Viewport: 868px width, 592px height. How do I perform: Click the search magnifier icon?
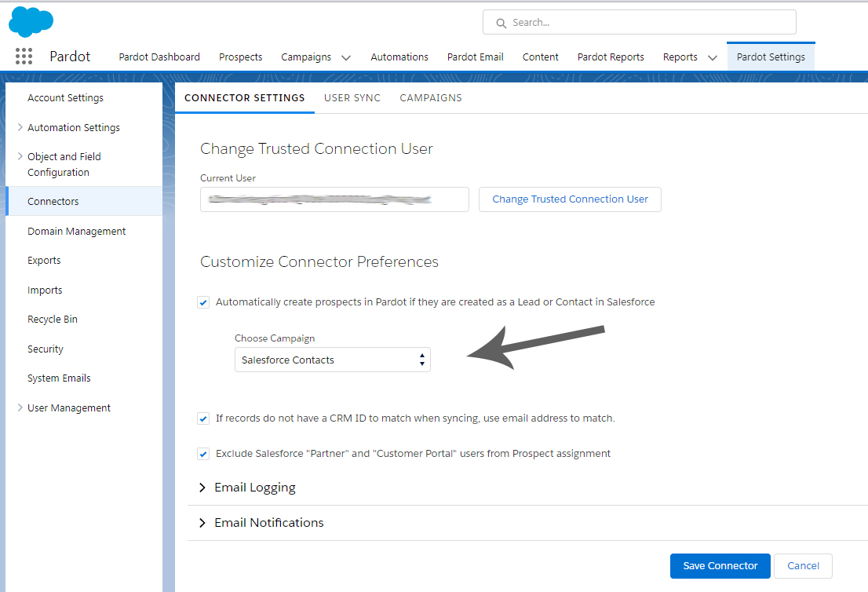(x=501, y=24)
